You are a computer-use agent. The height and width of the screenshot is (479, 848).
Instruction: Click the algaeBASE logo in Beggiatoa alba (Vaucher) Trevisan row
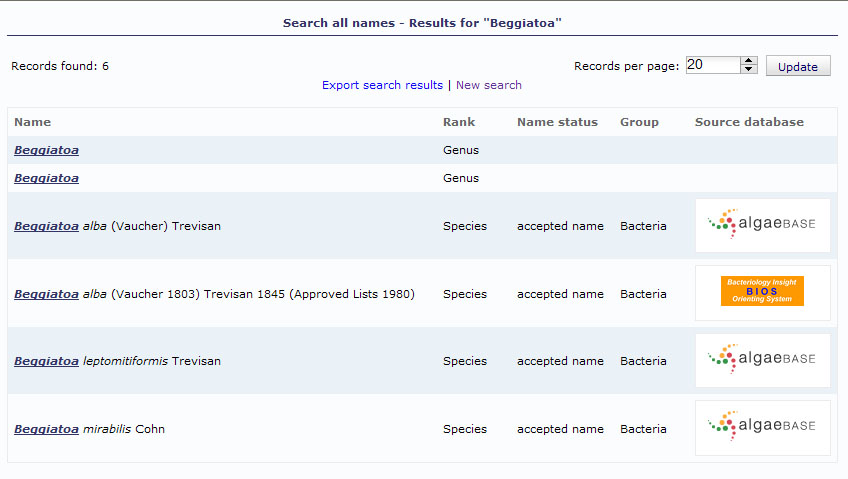(x=763, y=225)
